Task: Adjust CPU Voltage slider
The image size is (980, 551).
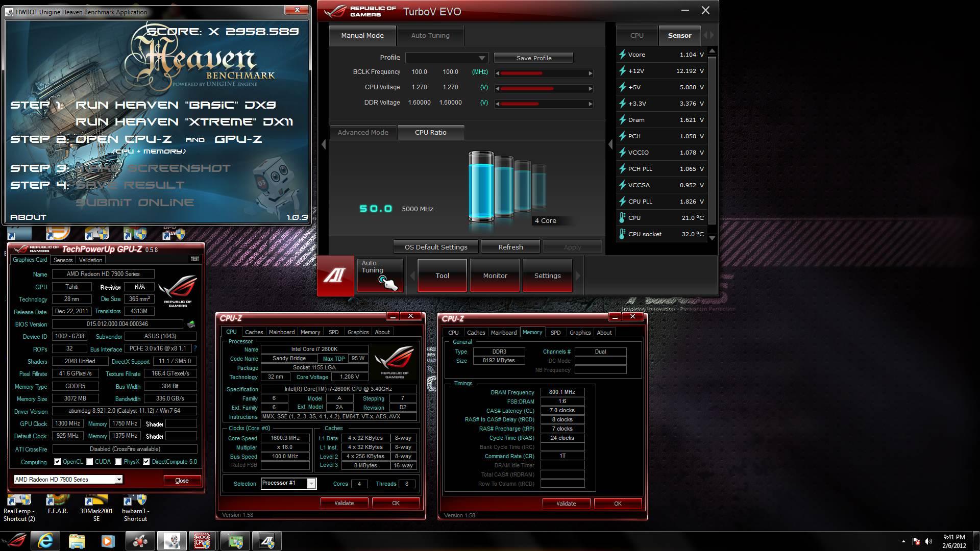Action: 544,88
